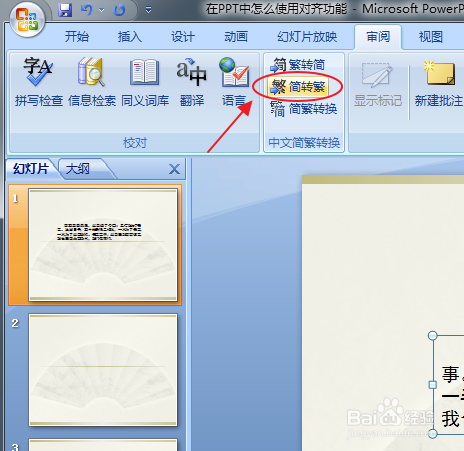Switch to the 大纲 outline tab

pyautogui.click(x=78, y=169)
